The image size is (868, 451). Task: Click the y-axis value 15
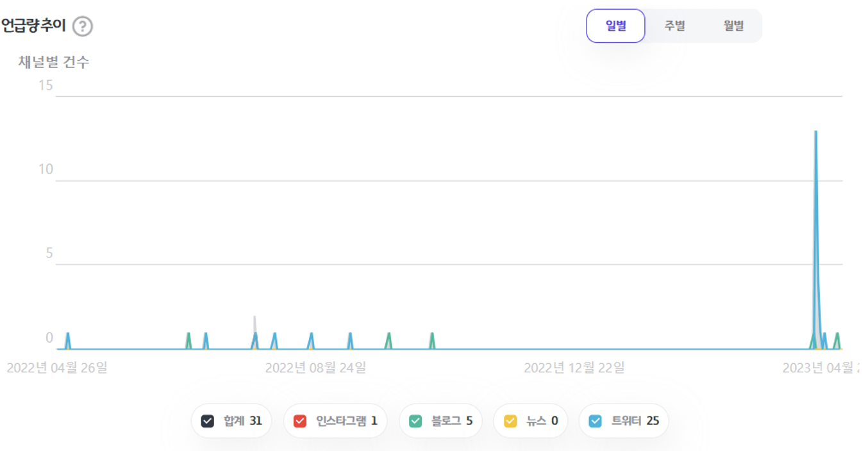tap(46, 85)
